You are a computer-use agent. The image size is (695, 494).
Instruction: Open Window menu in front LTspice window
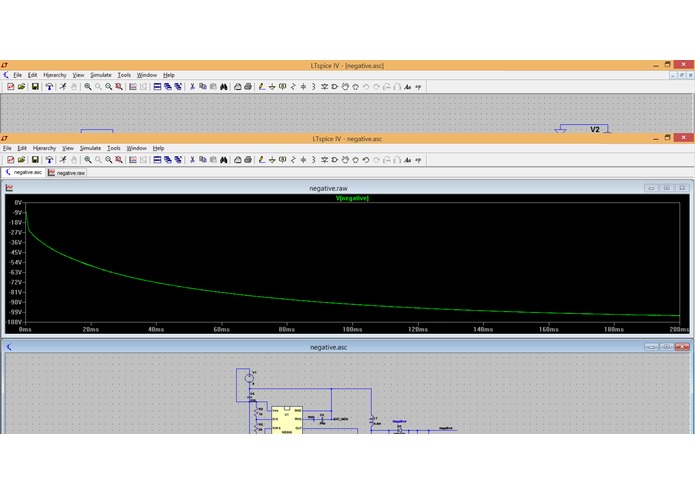click(137, 148)
